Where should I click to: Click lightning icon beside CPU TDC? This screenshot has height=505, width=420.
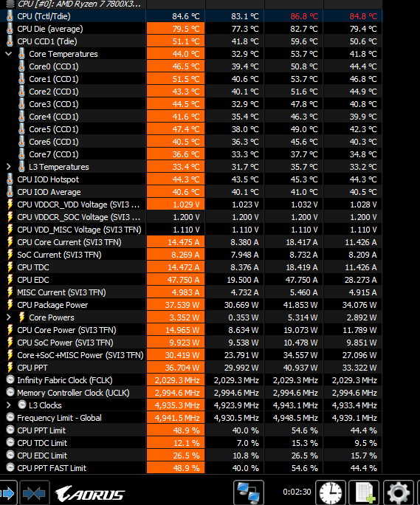click(10, 267)
